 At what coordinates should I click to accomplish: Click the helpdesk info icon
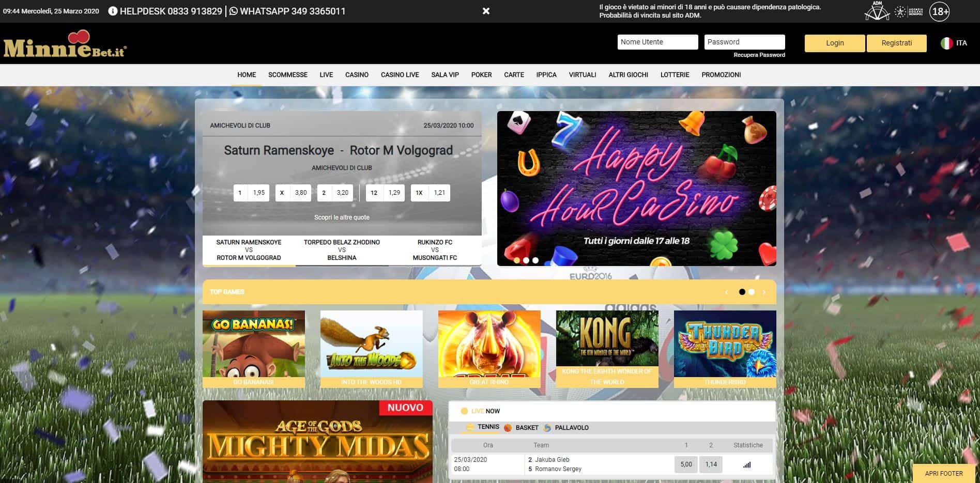[x=113, y=11]
